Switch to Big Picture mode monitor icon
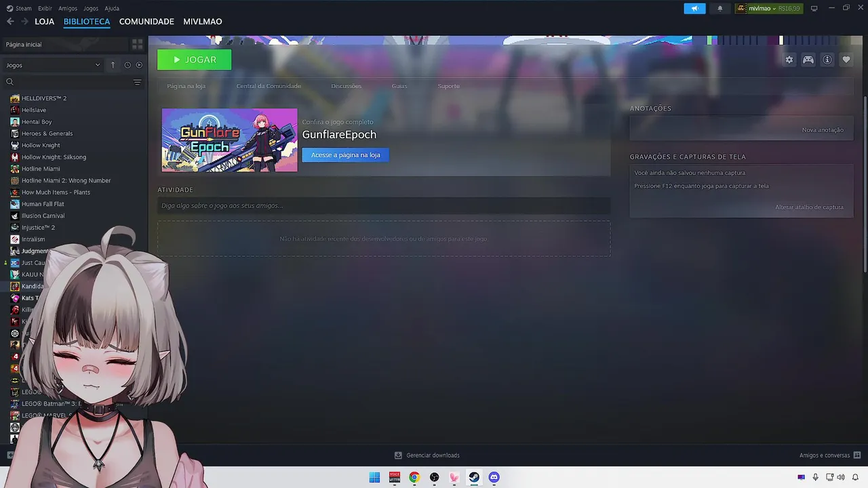The image size is (868, 488). click(x=814, y=8)
